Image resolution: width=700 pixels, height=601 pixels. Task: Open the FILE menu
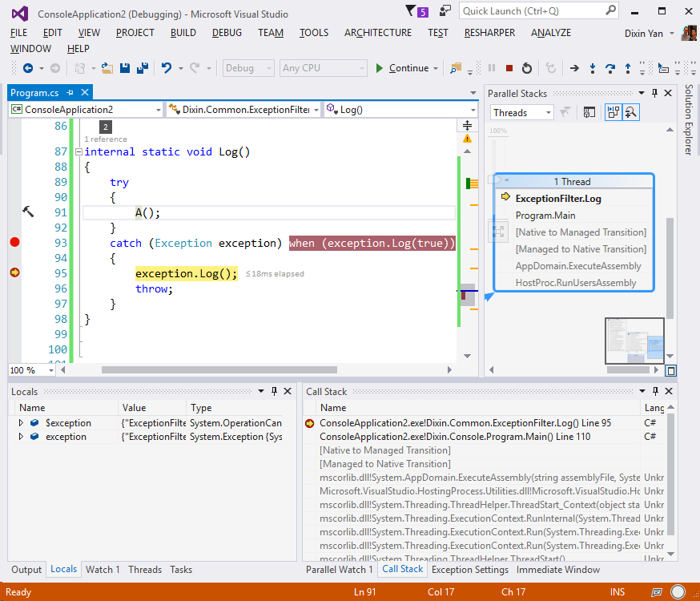coord(18,33)
